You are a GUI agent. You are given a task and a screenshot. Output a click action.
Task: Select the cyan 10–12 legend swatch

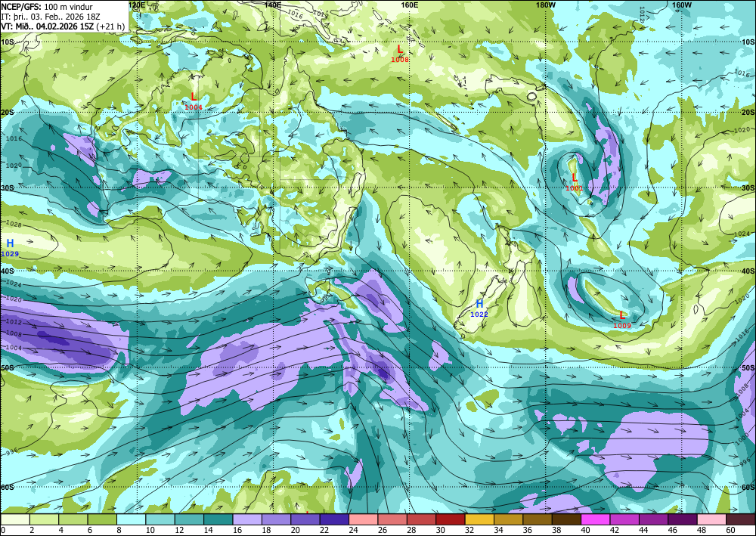(x=160, y=519)
